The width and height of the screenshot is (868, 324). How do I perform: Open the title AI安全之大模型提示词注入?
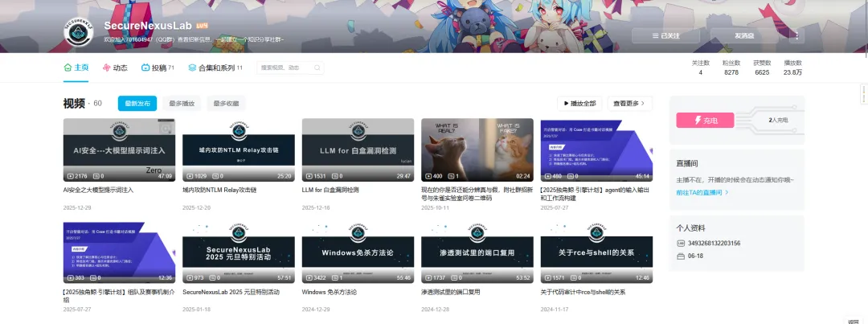pos(99,190)
